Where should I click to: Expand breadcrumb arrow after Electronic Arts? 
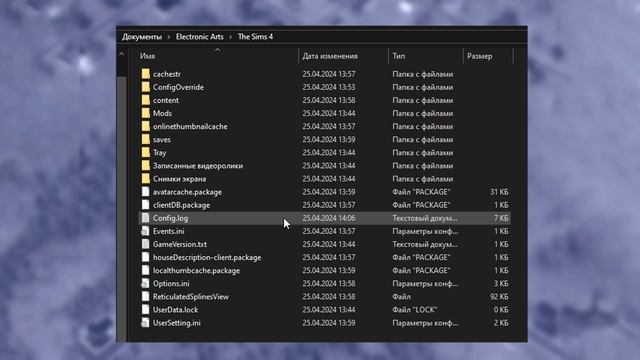pos(231,37)
